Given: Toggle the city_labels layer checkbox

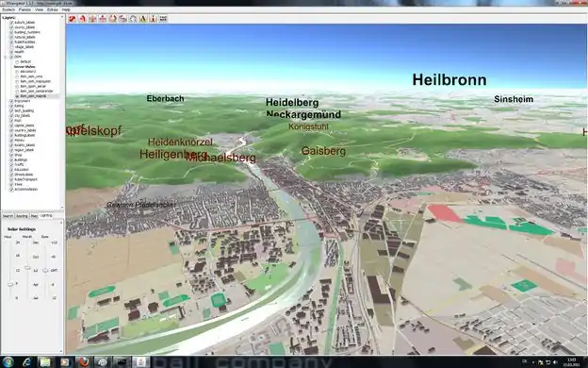Looking at the screenshot, I should pyautogui.click(x=11, y=116).
